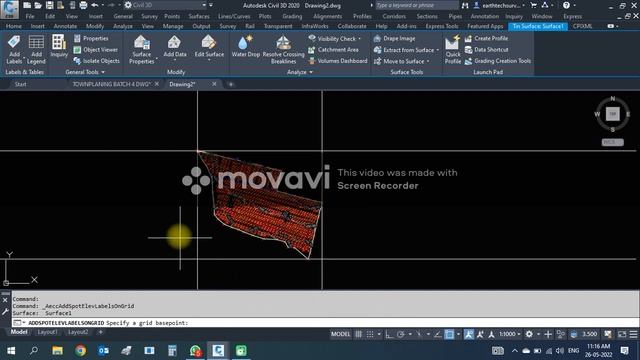
Task: Click the customization hamburger icon in status bar
Action: pos(633,334)
